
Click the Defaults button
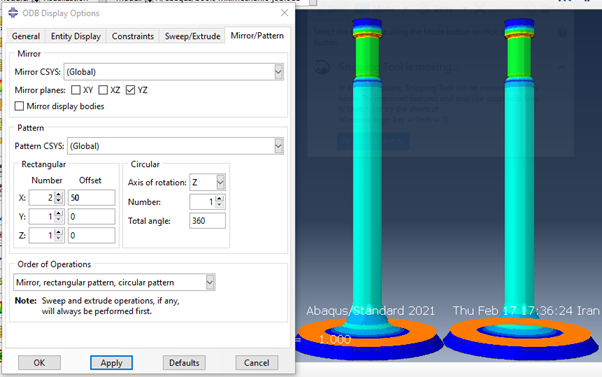pos(184,363)
